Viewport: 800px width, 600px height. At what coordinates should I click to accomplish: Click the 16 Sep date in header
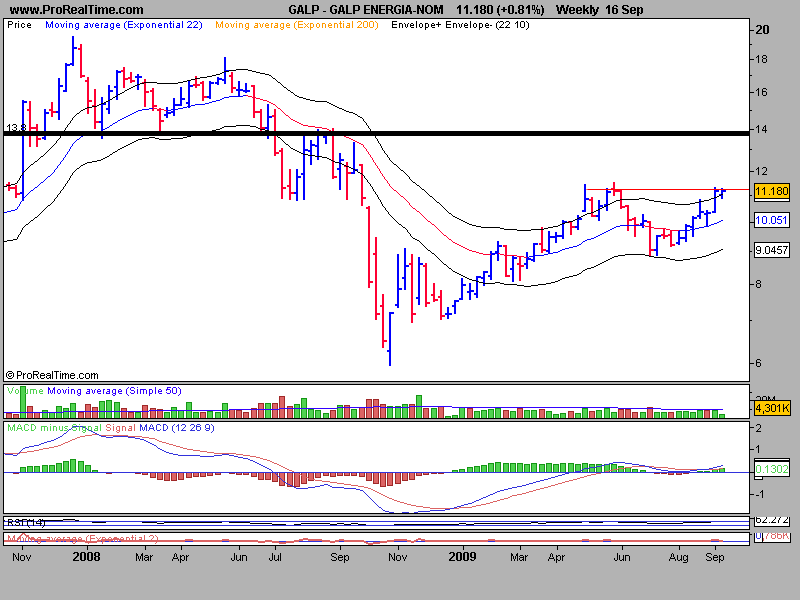pyautogui.click(x=624, y=10)
